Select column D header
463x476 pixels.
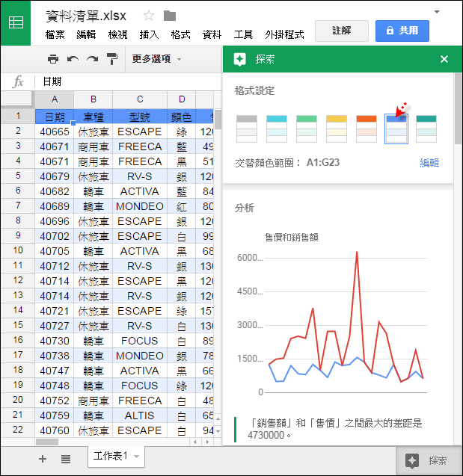182,99
